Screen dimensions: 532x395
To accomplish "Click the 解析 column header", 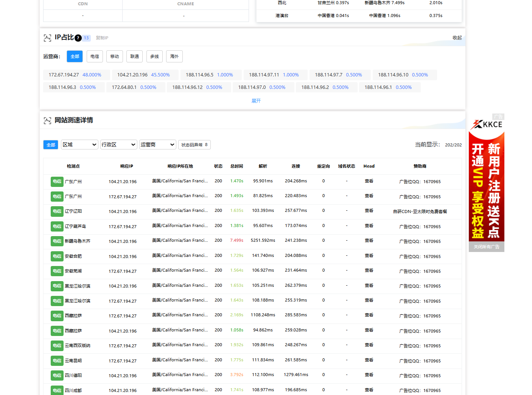I will click(263, 166).
